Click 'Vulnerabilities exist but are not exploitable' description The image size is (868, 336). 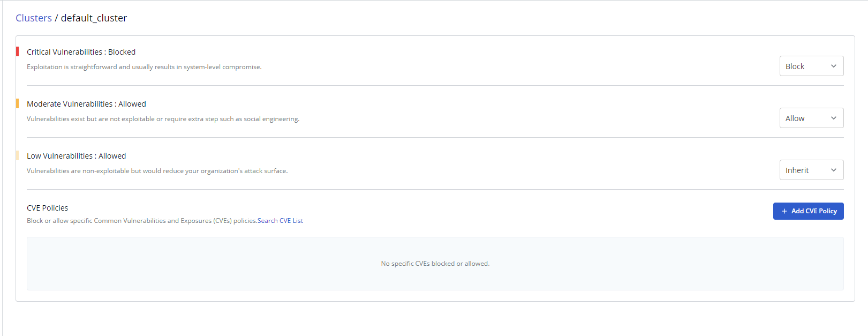pyautogui.click(x=163, y=119)
